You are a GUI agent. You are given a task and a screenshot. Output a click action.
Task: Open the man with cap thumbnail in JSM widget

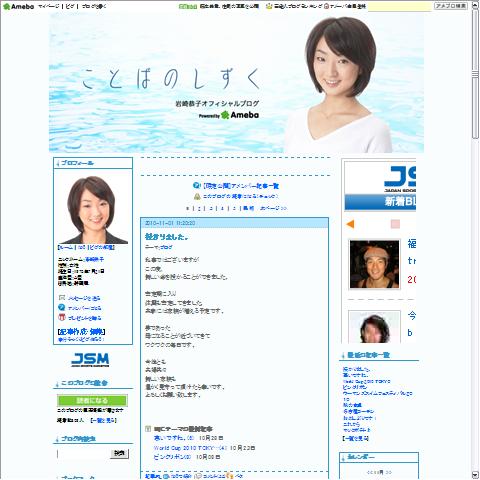374,264
